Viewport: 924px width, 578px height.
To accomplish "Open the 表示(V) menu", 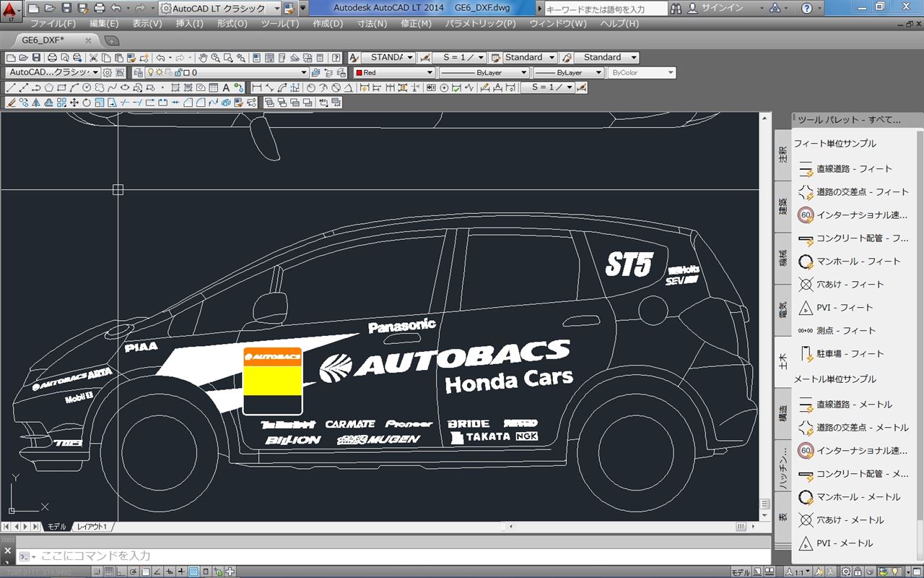I will click(x=147, y=23).
